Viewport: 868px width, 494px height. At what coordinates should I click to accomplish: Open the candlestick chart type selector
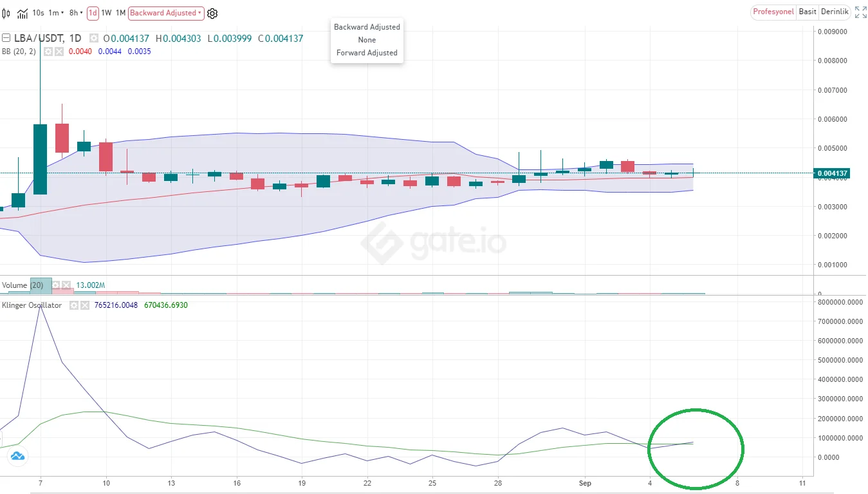(x=6, y=13)
